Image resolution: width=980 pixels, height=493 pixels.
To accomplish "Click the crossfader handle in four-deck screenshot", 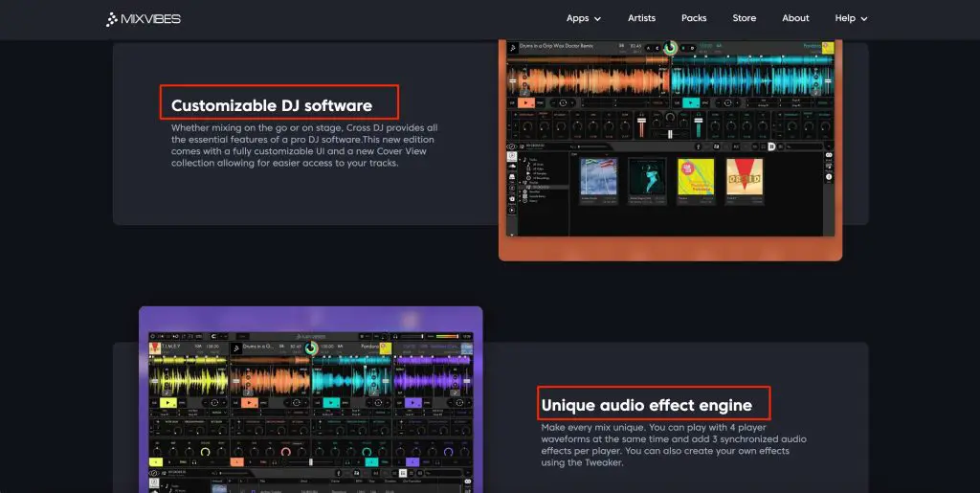I will (x=311, y=462).
